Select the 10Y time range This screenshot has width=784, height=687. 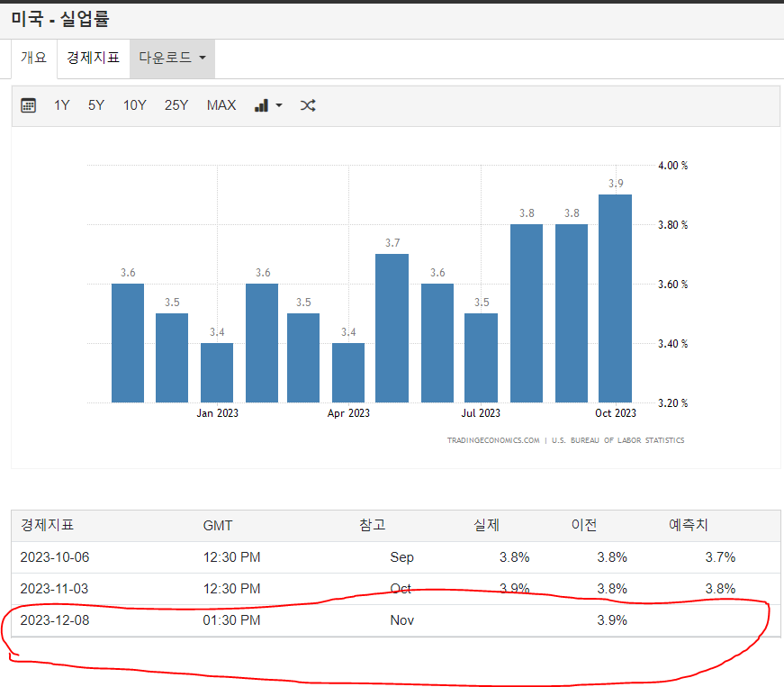[134, 105]
